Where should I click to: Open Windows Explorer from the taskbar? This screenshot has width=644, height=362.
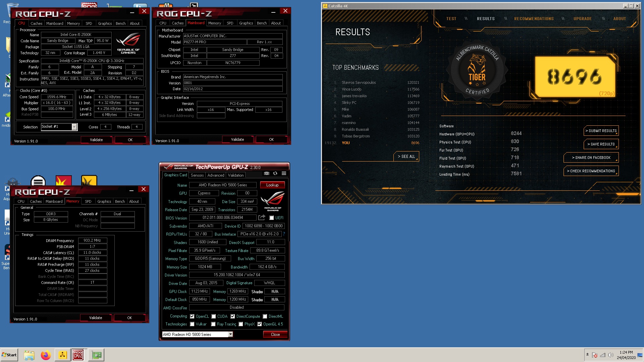pyautogui.click(x=29, y=355)
